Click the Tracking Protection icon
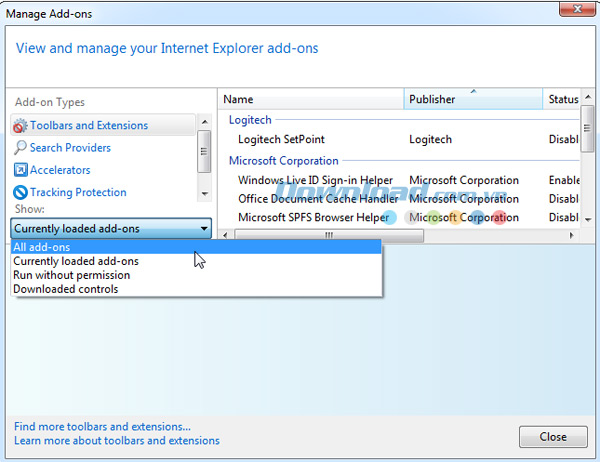The width and height of the screenshot is (600, 462). point(20,192)
